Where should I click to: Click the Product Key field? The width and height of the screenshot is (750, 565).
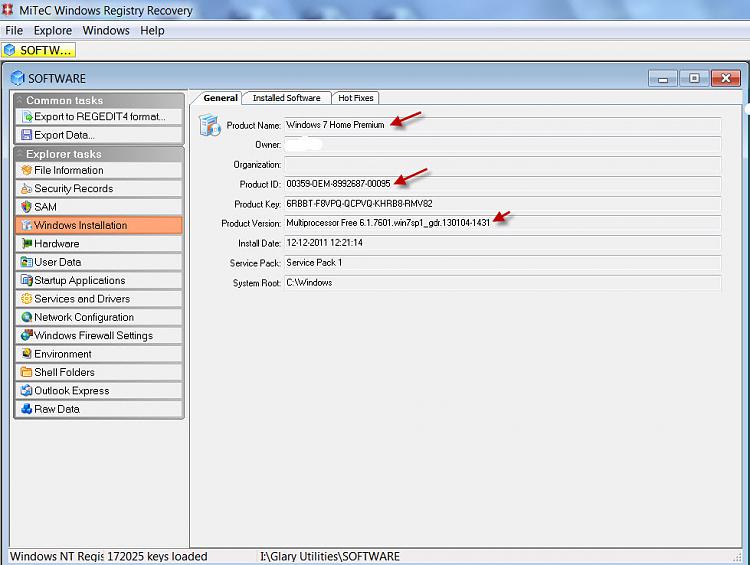(x=502, y=204)
